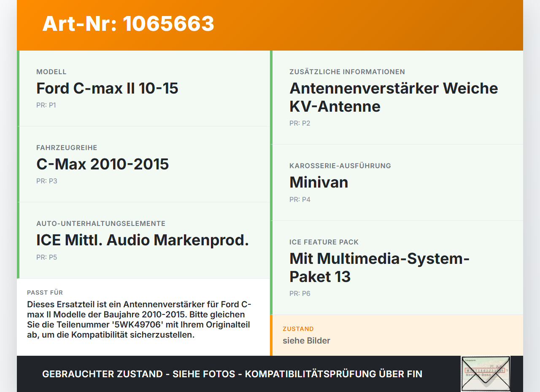Screen dimensions: 540x392
Task: Select Antennenverstärker Weiche KV-Antenne text
Action: 394,97
